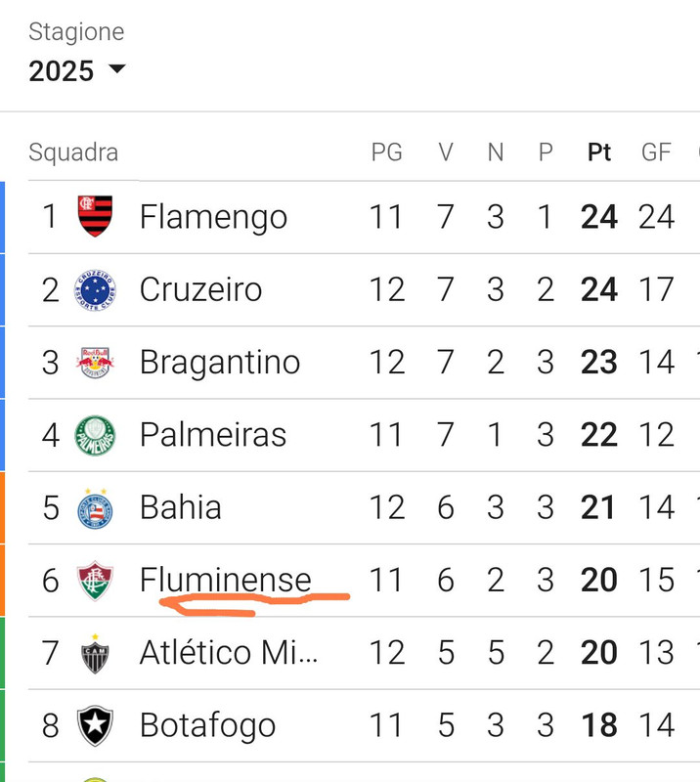Click the Fluminense club crest
The image size is (700, 782).
tap(95, 581)
